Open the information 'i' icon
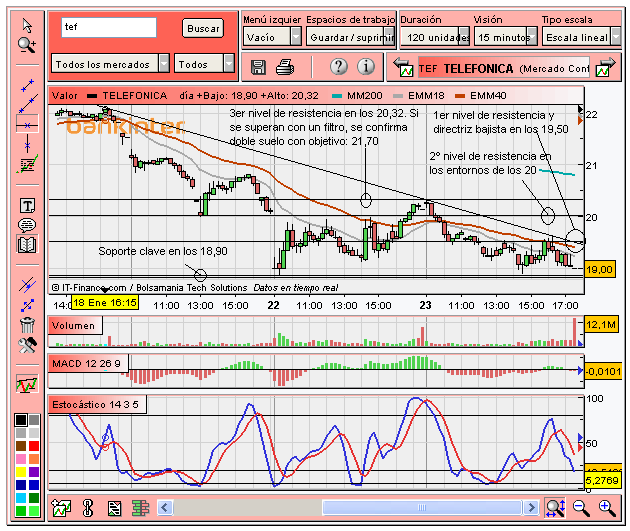Image resolution: width=630 pixels, height=531 pixels. (x=366, y=66)
